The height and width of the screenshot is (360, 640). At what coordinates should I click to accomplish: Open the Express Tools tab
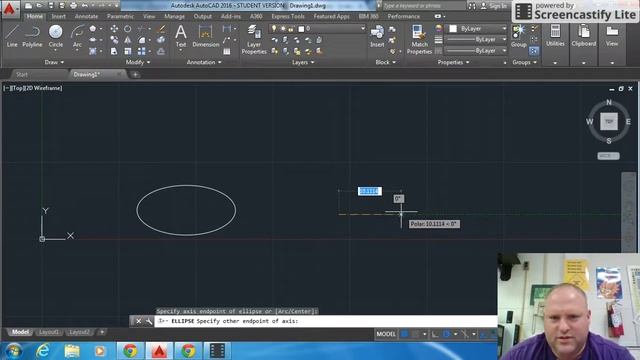pos(288,16)
